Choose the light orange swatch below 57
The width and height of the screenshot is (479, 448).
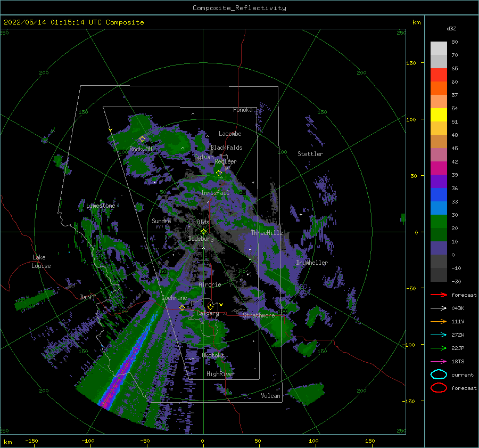tap(439, 102)
